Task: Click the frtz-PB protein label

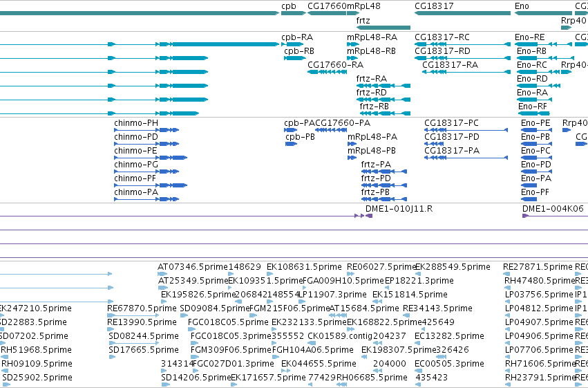Action: (x=375, y=192)
